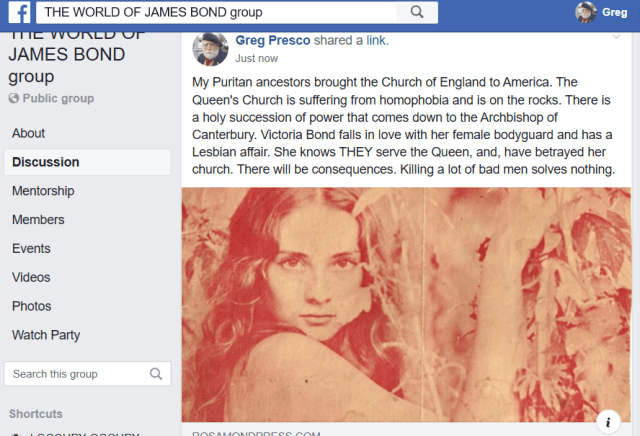
Task: Select the Discussion tab
Action: coord(45,162)
